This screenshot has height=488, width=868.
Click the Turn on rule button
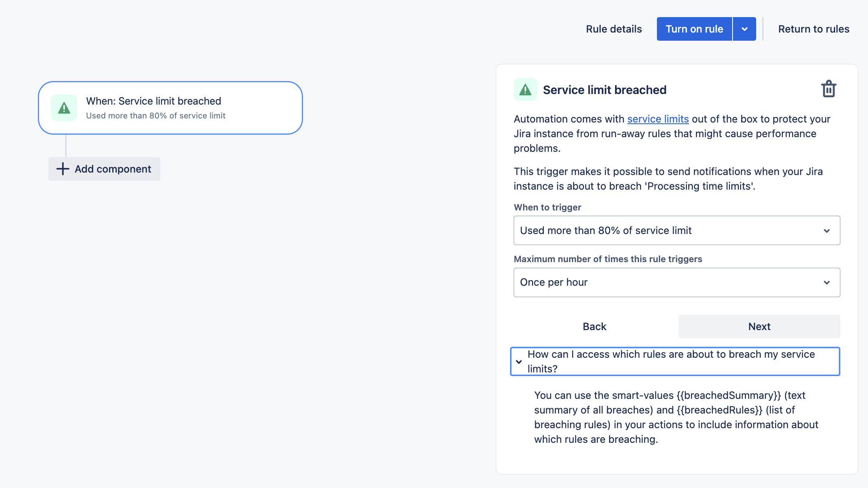tap(694, 29)
